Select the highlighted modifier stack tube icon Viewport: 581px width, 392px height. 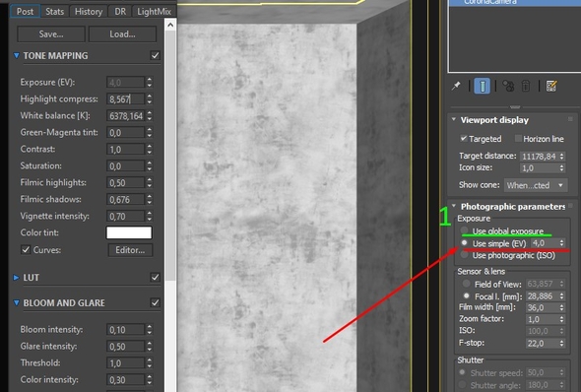(483, 86)
